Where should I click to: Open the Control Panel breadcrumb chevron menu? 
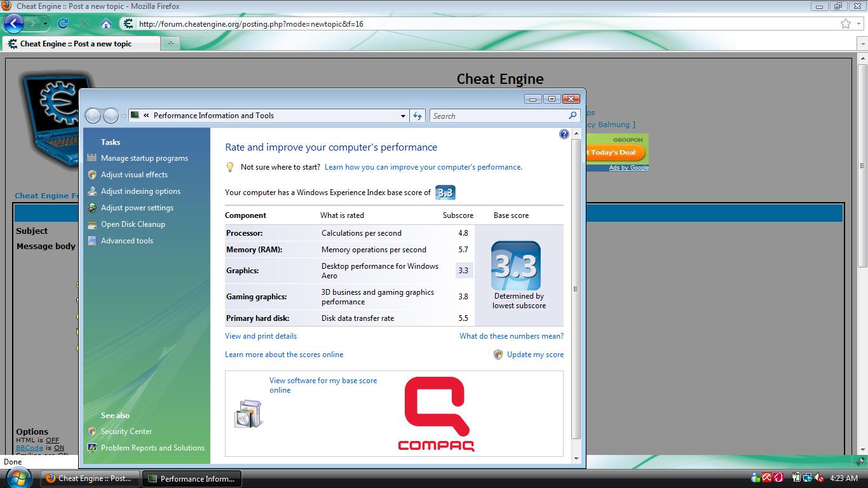(147, 116)
